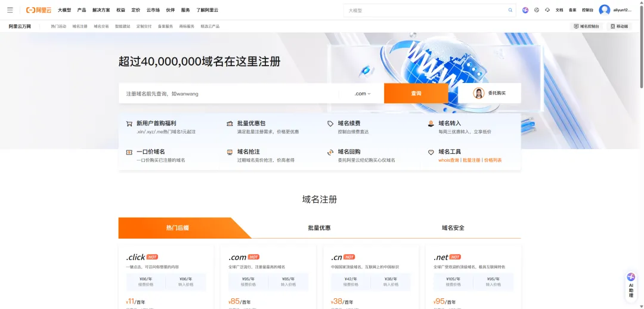Click the 新用户首购福利 cart icon
The image size is (644, 309).
[129, 123]
